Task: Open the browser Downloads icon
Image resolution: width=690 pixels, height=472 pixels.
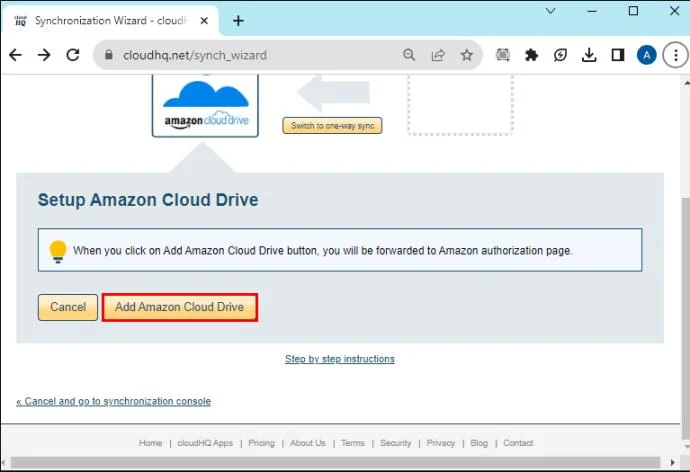Action: tap(589, 55)
